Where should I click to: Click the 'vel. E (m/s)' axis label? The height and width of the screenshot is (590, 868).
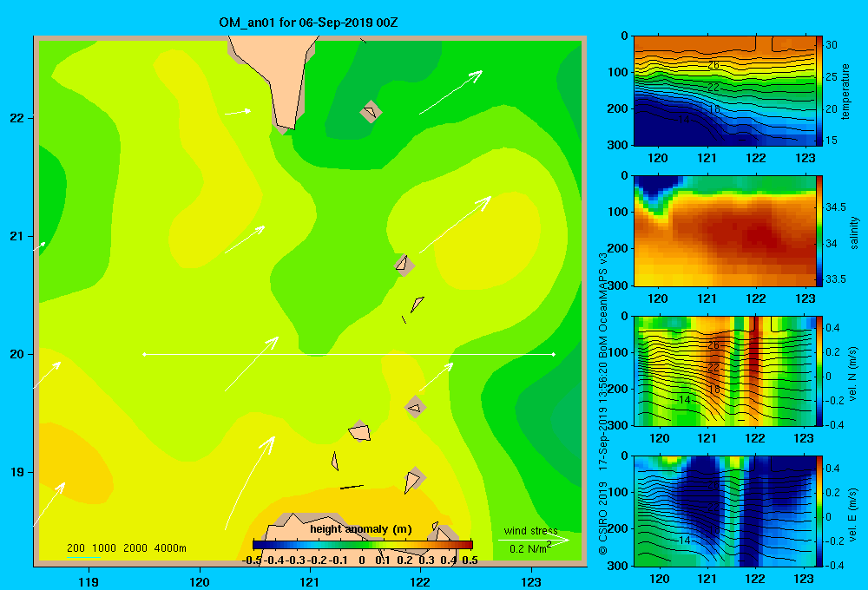(x=853, y=514)
